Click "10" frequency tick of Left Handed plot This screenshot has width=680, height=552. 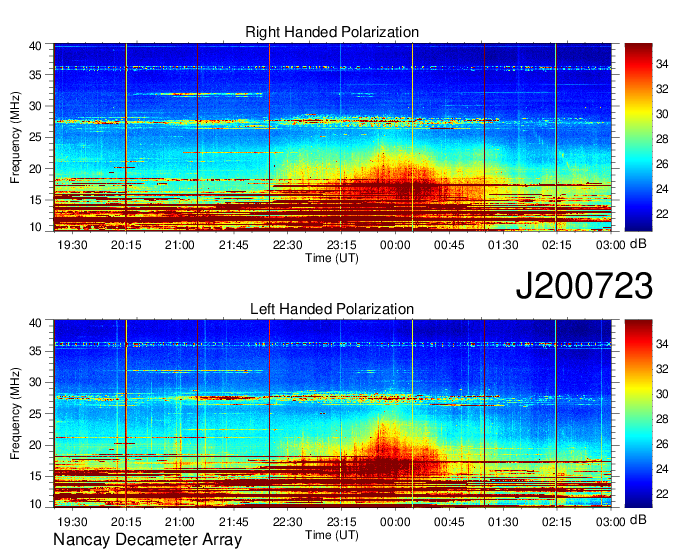click(x=36, y=504)
